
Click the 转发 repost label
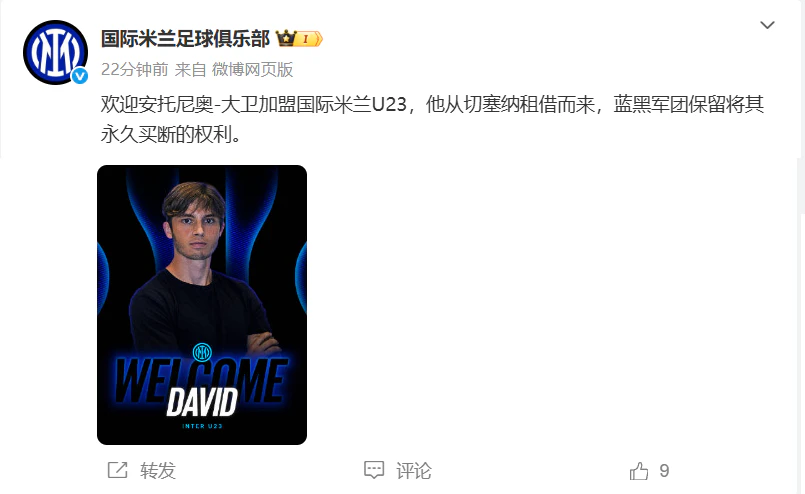pyautogui.click(x=158, y=470)
